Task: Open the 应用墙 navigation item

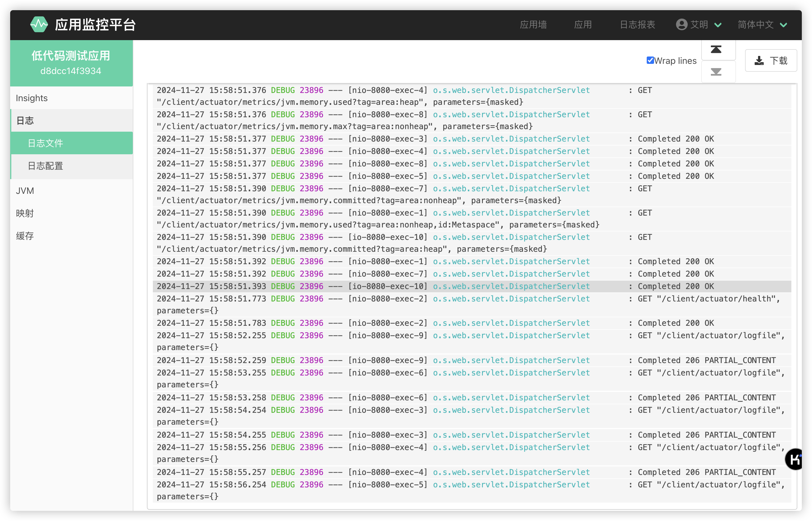Action: pos(533,25)
